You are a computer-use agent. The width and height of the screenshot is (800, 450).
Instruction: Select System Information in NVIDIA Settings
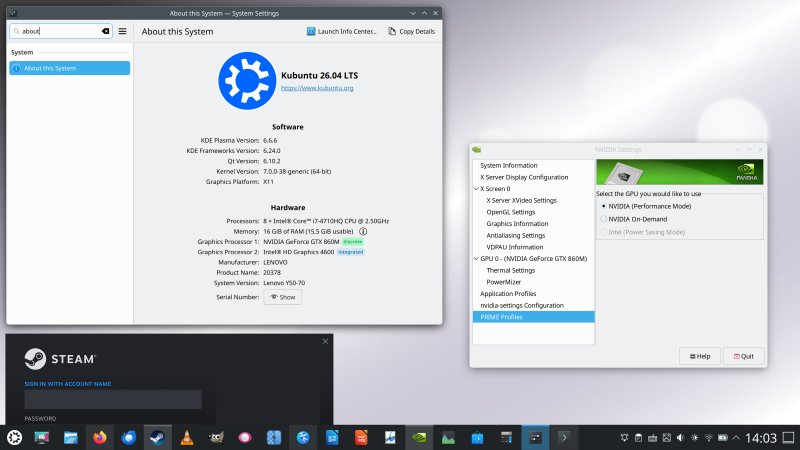point(509,165)
